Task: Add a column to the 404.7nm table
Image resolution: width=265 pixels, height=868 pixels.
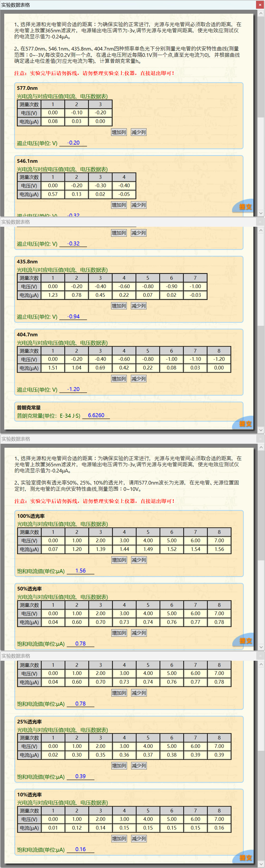Action: 119,379
